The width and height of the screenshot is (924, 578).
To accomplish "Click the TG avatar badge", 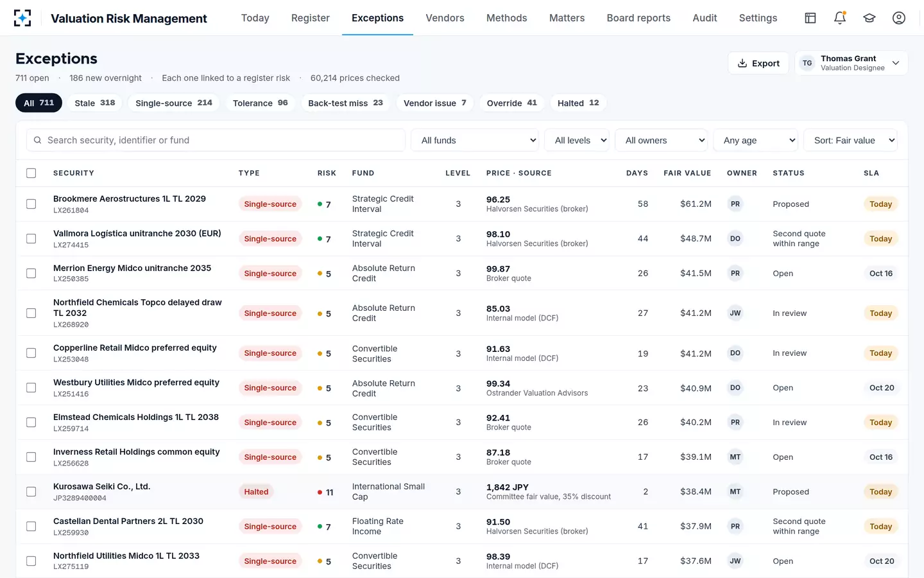I will [807, 63].
